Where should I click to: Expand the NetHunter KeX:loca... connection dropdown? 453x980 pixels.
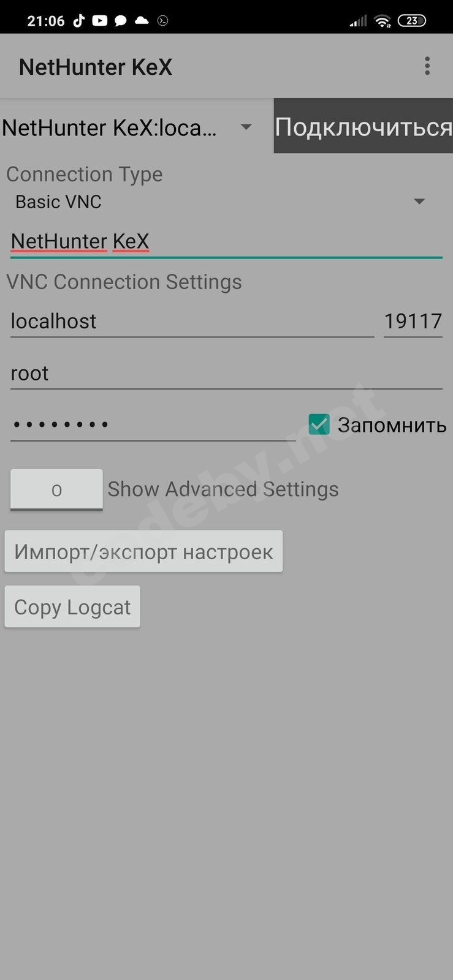[128, 127]
